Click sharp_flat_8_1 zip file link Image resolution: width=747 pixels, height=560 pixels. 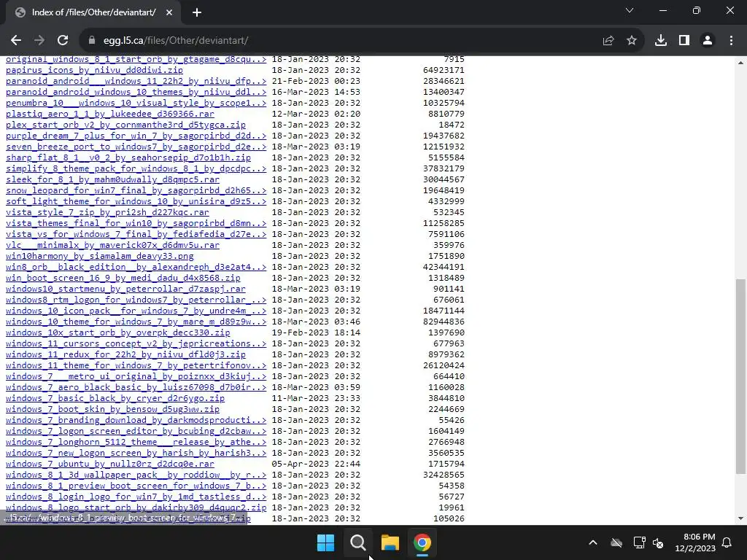point(128,157)
